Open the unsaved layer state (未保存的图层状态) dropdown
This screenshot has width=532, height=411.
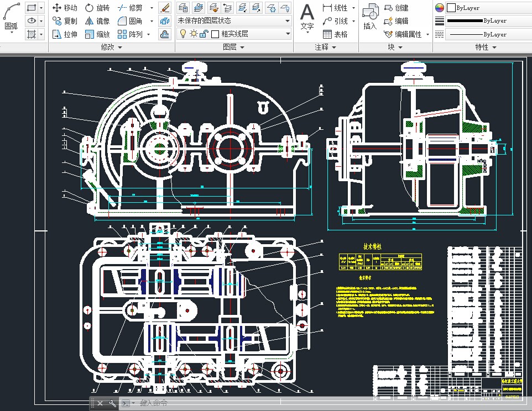pos(233,20)
